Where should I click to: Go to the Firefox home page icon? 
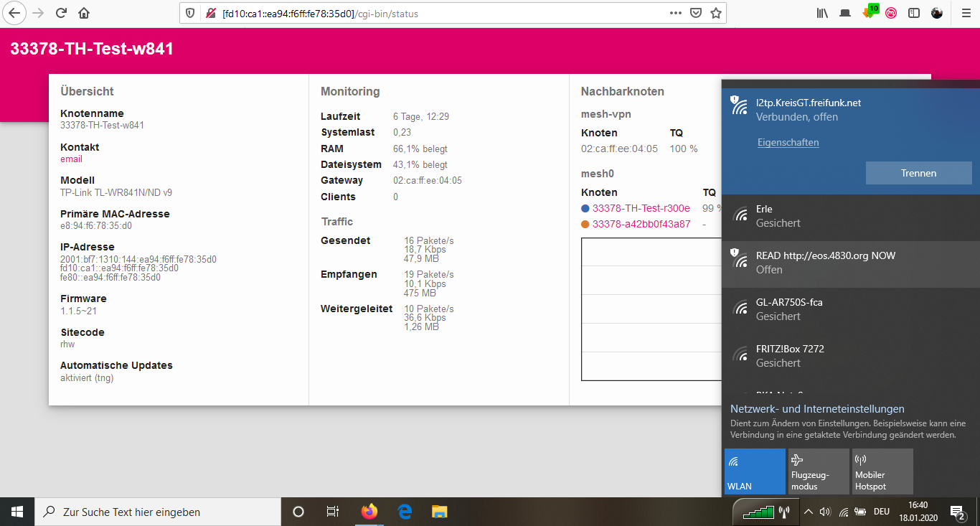tap(84, 13)
